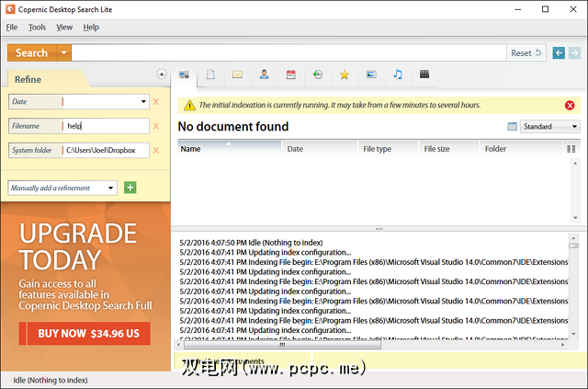
Task: Open the Music note category icon
Action: pyautogui.click(x=398, y=74)
